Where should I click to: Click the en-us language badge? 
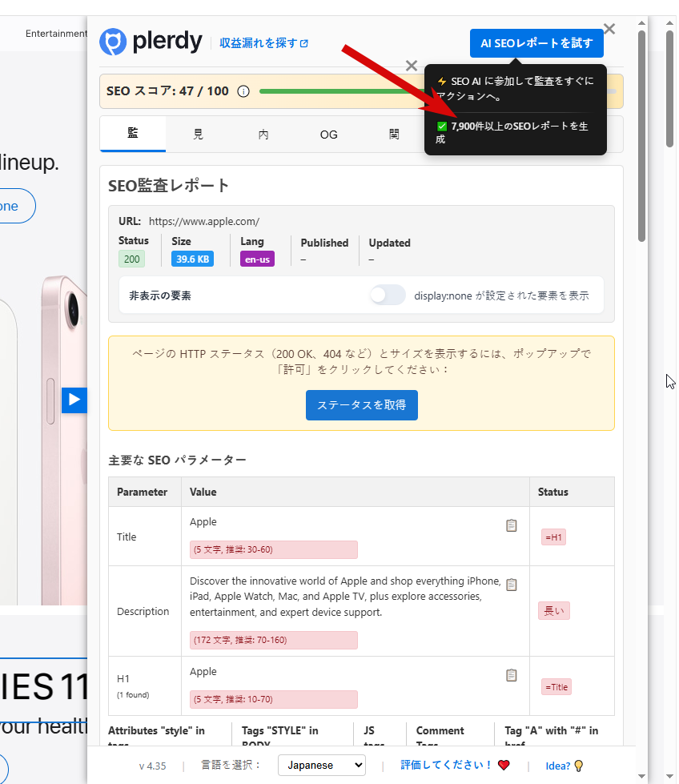pyautogui.click(x=257, y=259)
